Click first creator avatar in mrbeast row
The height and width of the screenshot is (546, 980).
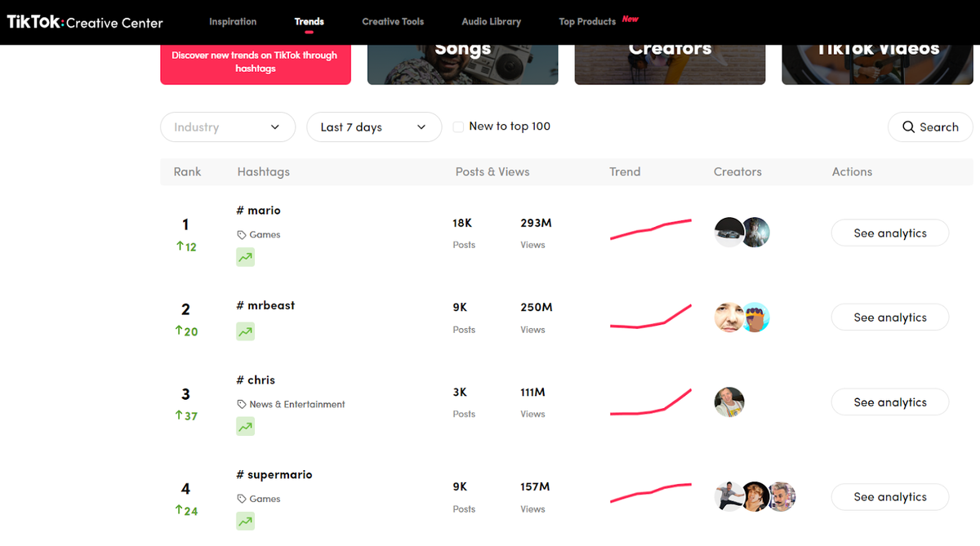pyautogui.click(x=728, y=317)
